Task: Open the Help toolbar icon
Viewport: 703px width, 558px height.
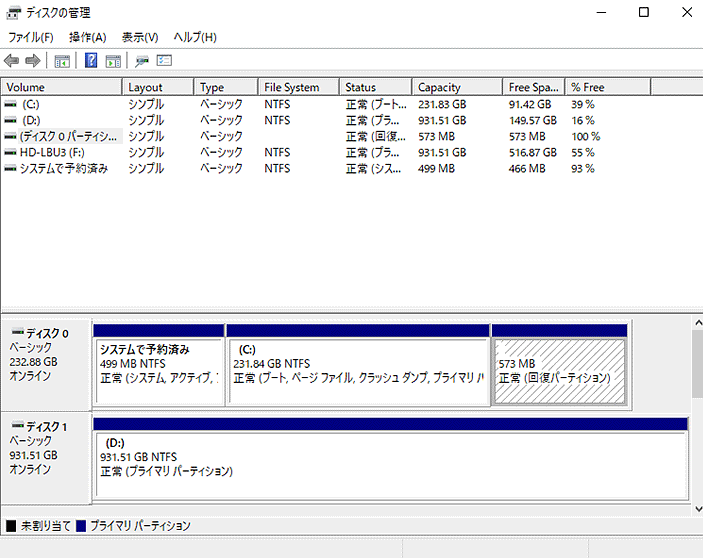Action: coord(91,60)
